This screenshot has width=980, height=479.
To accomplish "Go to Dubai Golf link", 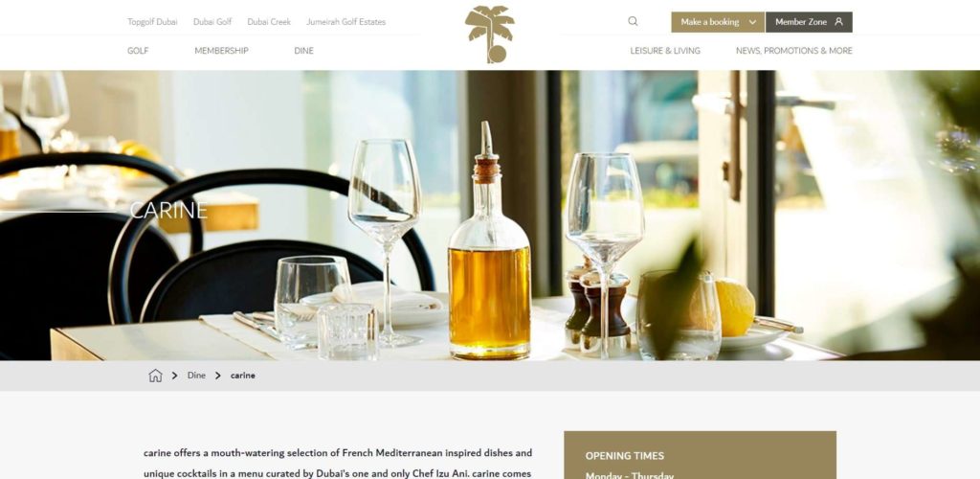I will (212, 22).
